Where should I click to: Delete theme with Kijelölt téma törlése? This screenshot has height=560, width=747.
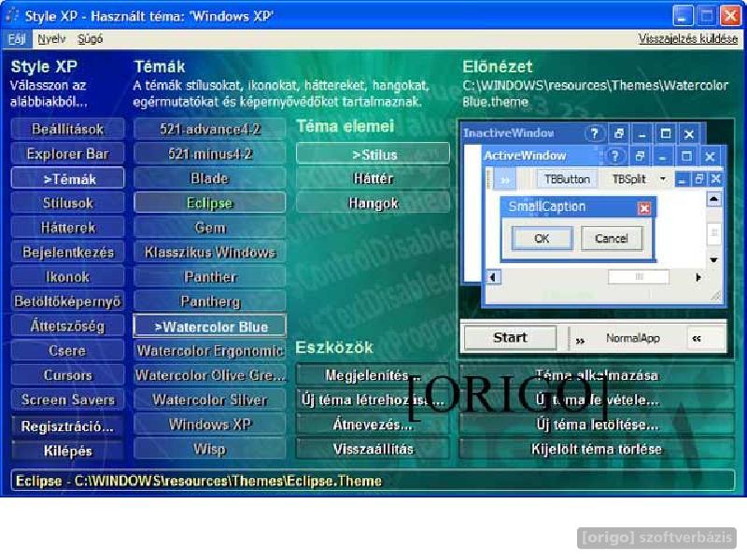coord(597,449)
